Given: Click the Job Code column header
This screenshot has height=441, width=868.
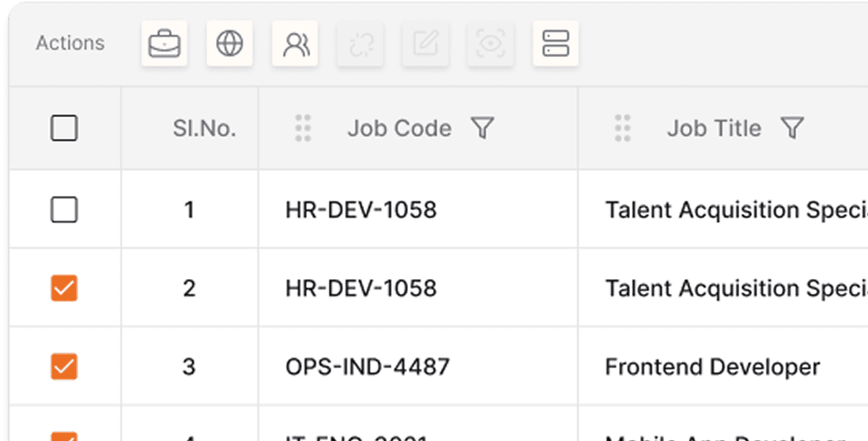Looking at the screenshot, I should pos(399,128).
